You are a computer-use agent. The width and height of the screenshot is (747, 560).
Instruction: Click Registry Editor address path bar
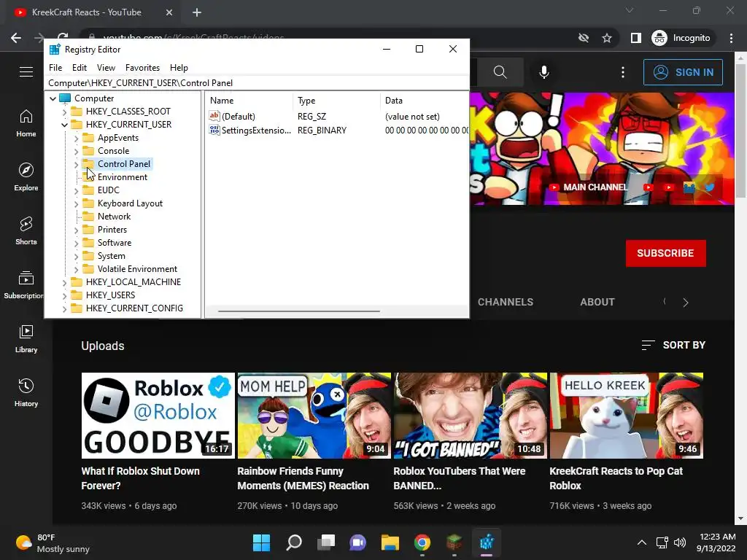(257, 83)
